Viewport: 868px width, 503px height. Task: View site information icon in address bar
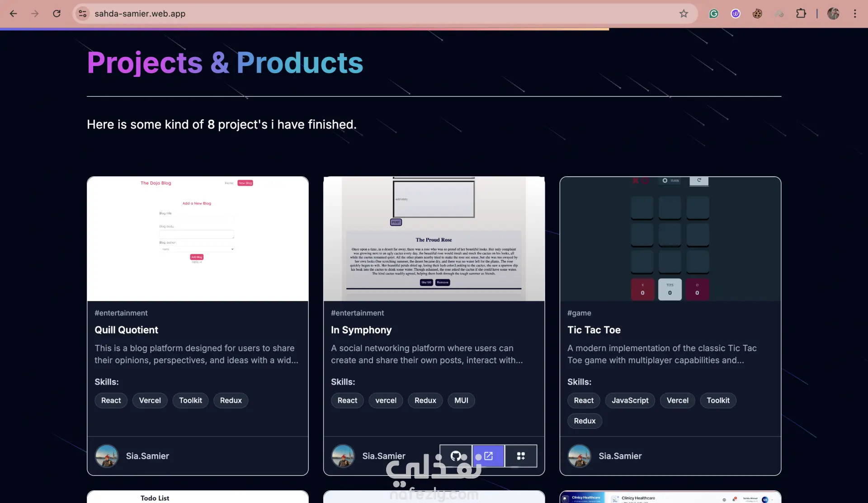tap(82, 14)
